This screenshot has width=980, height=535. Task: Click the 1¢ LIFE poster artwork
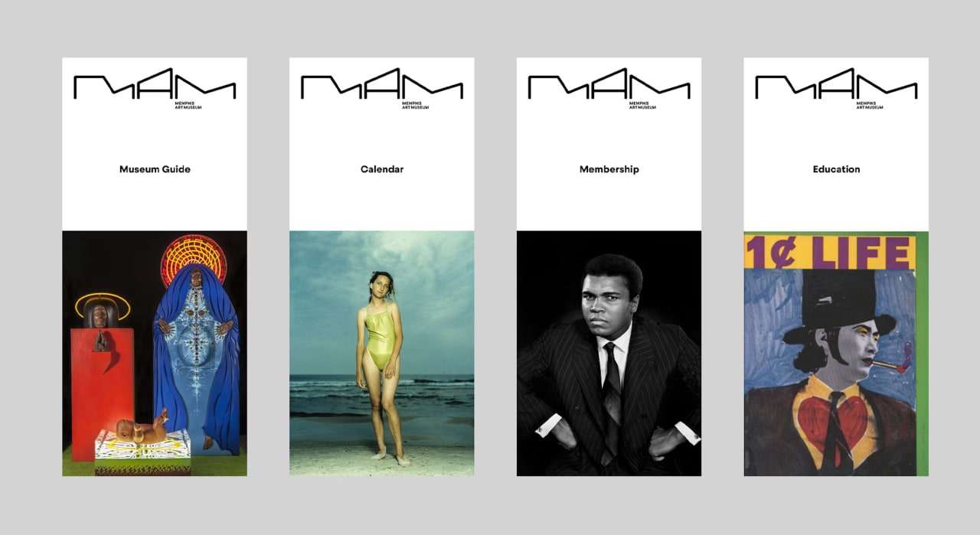click(x=836, y=354)
